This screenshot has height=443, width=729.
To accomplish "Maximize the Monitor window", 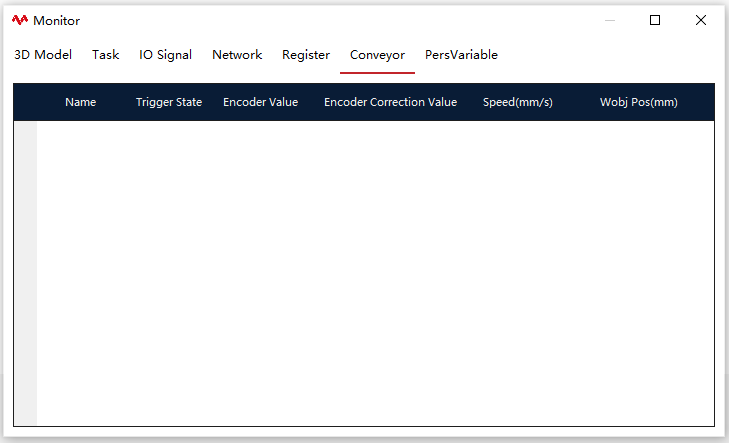I will (x=655, y=20).
